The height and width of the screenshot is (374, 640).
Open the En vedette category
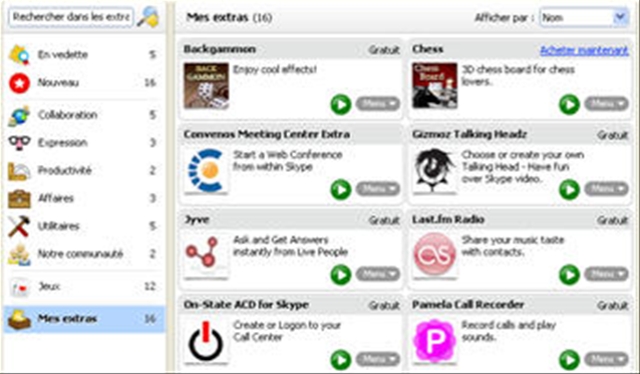point(84,55)
